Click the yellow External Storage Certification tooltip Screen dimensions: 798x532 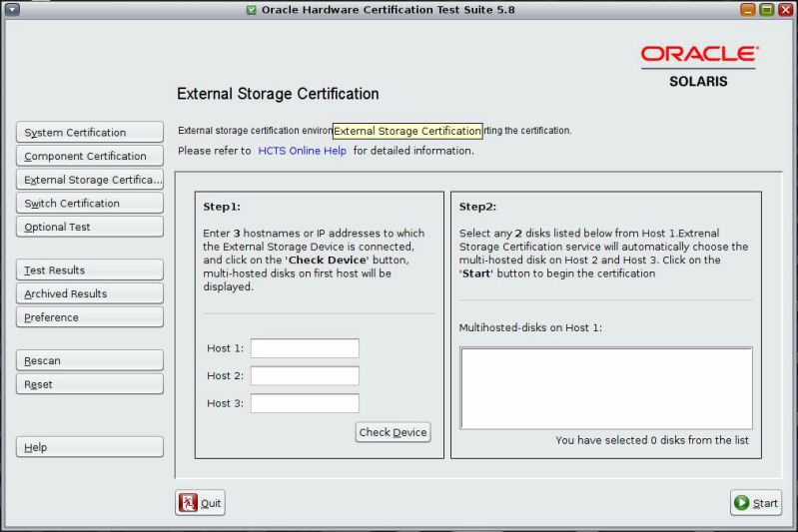coord(407,131)
